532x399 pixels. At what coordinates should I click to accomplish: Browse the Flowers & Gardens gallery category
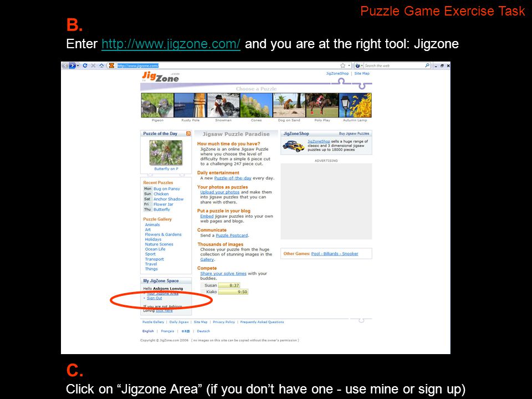coord(163,234)
